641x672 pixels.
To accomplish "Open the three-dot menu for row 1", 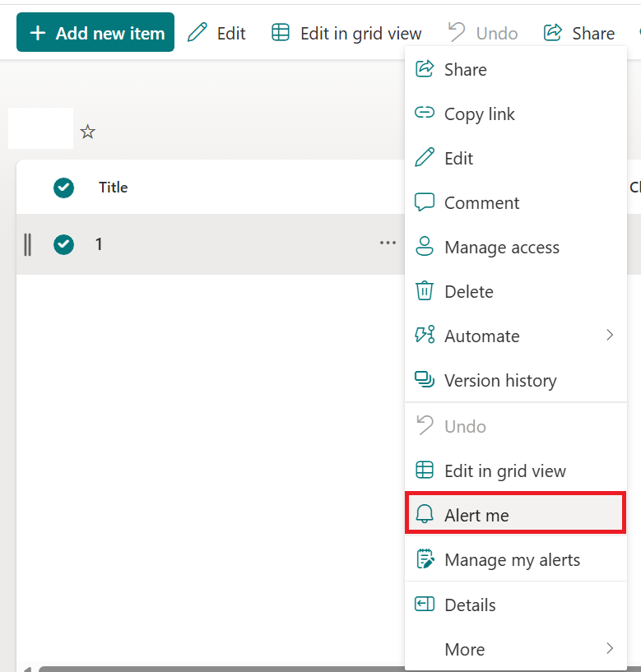I will pos(388,243).
